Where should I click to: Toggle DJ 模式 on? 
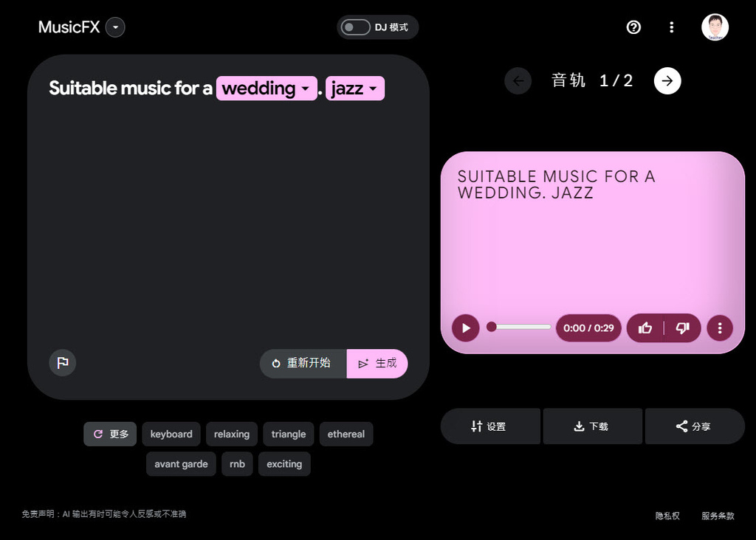pyautogui.click(x=354, y=27)
